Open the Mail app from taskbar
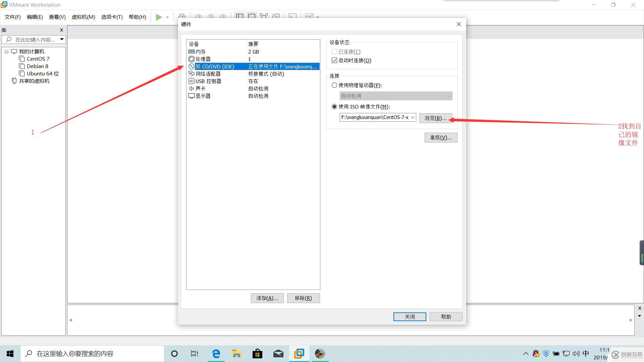This screenshot has height=362, width=644. (278, 354)
